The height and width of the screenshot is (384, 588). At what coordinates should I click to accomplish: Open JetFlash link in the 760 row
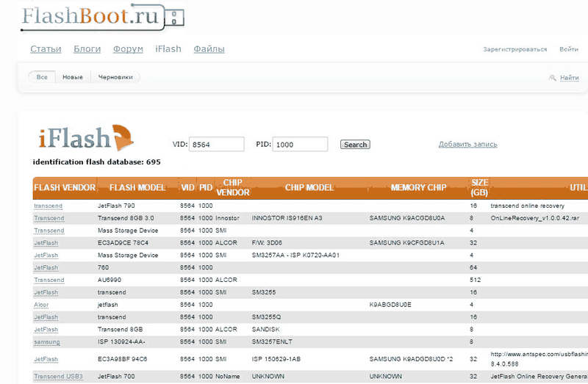[46, 268]
